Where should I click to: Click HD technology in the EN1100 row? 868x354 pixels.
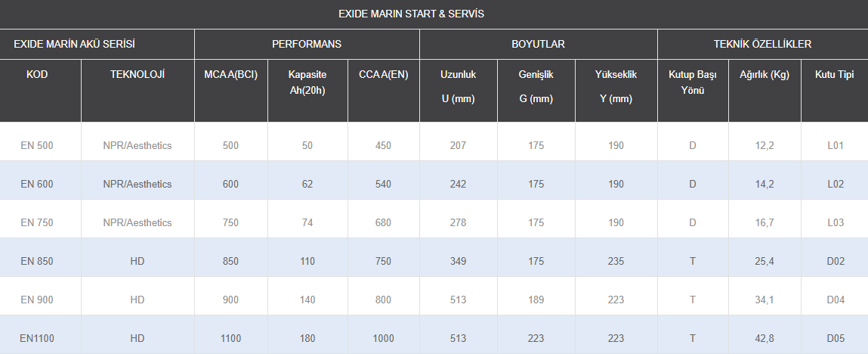pyautogui.click(x=137, y=338)
